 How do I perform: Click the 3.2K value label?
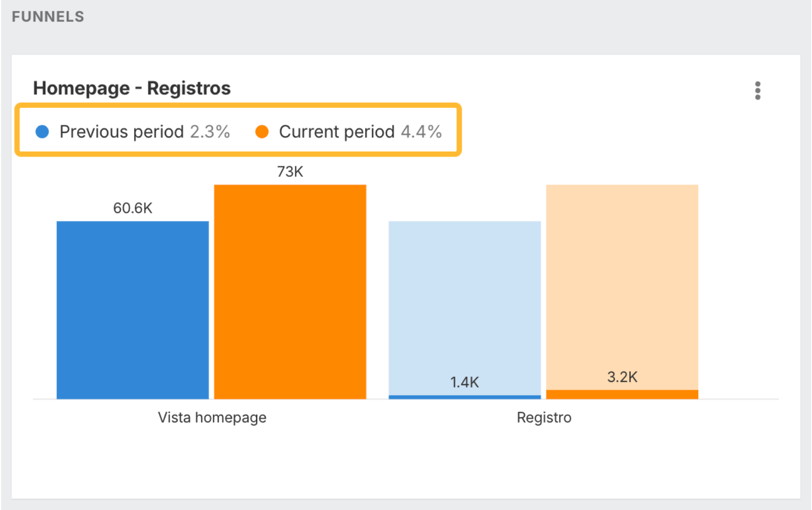coord(622,377)
